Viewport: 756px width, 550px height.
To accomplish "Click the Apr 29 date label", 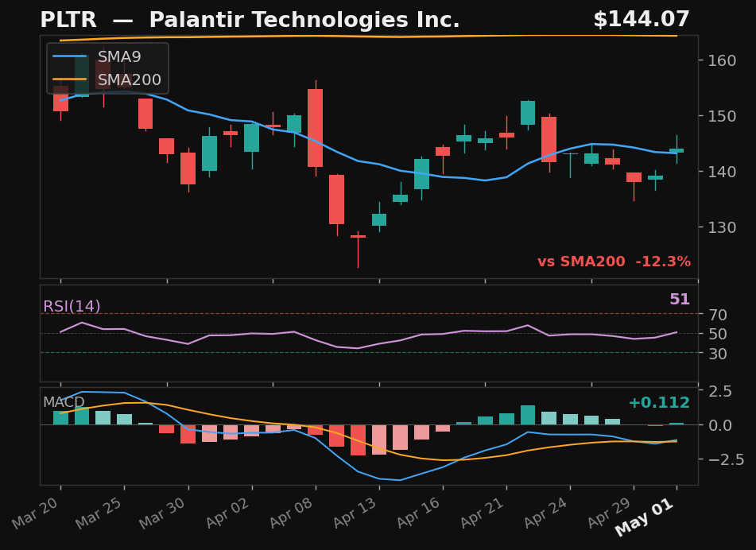I will 611,513.
